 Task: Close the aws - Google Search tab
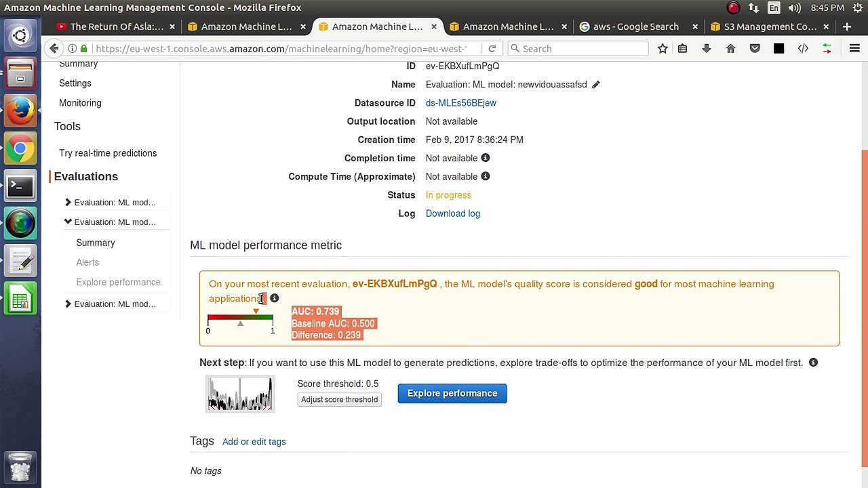[x=695, y=26]
